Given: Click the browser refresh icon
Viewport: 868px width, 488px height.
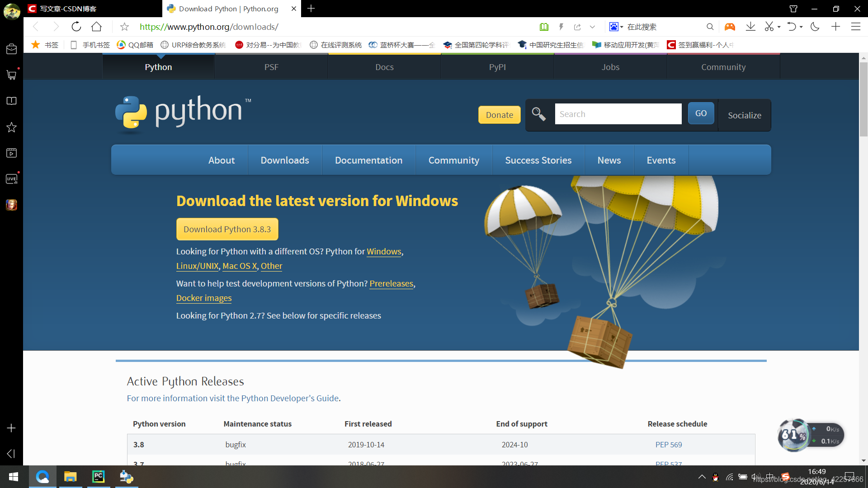Looking at the screenshot, I should (x=76, y=27).
